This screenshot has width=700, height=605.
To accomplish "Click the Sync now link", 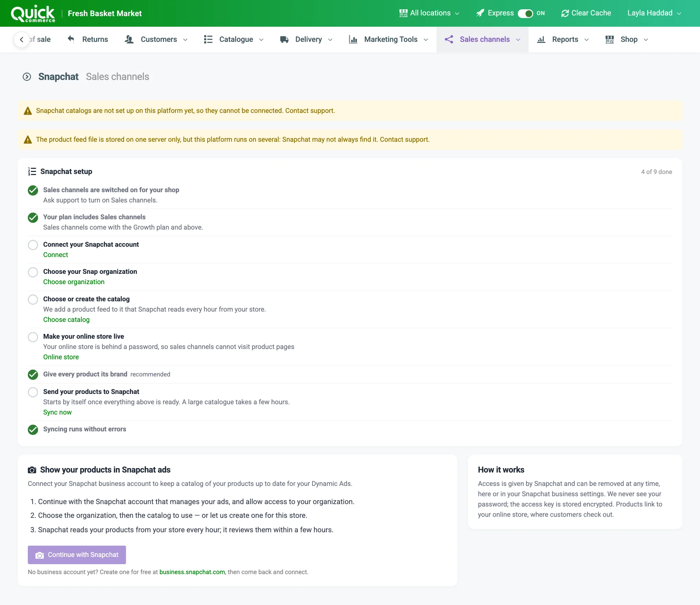I will point(57,412).
